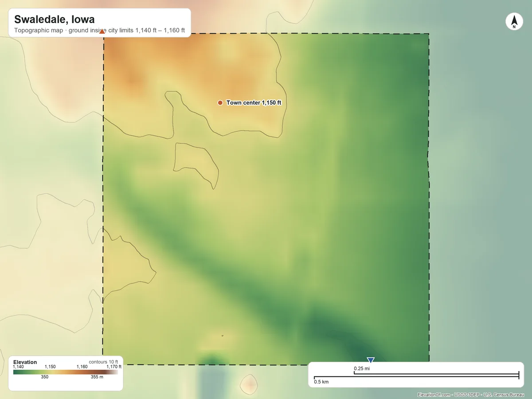The image size is (532, 399).
Task: Select the 'Town center 1,150 ft' label
Action: [254, 103]
